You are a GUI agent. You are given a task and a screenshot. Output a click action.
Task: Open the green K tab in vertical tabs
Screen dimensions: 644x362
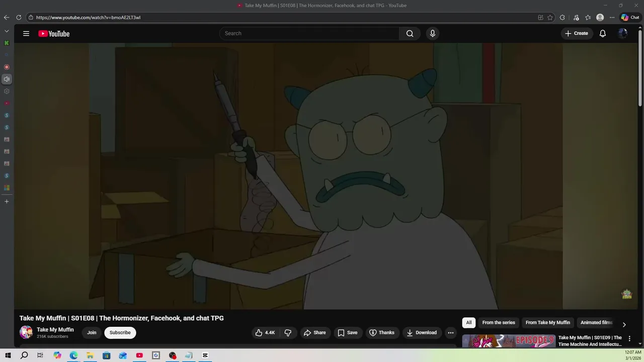tap(7, 43)
